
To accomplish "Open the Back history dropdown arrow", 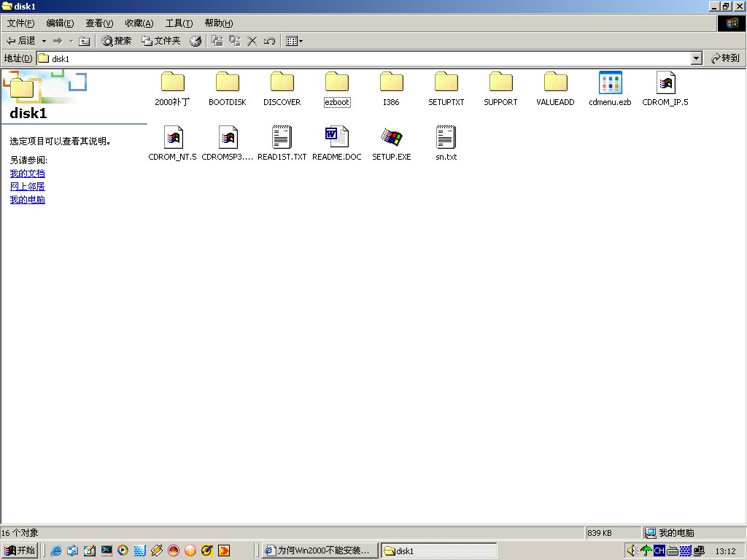I will pos(44,41).
